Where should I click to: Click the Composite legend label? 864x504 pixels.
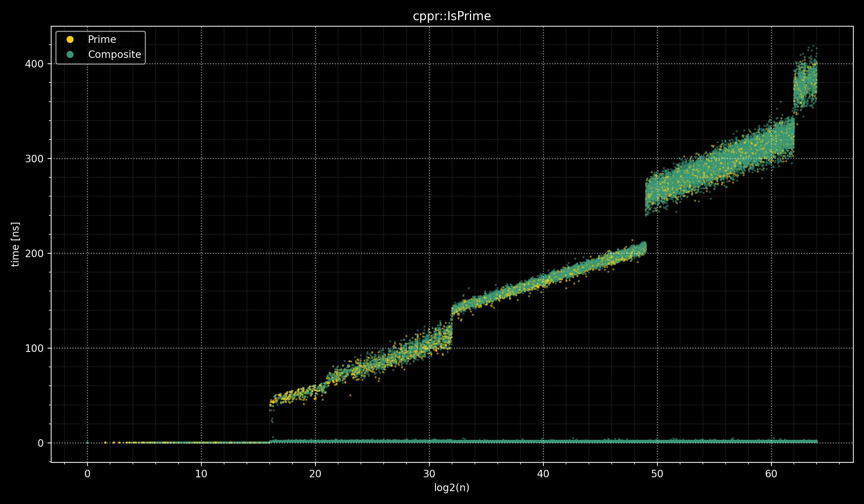point(115,55)
